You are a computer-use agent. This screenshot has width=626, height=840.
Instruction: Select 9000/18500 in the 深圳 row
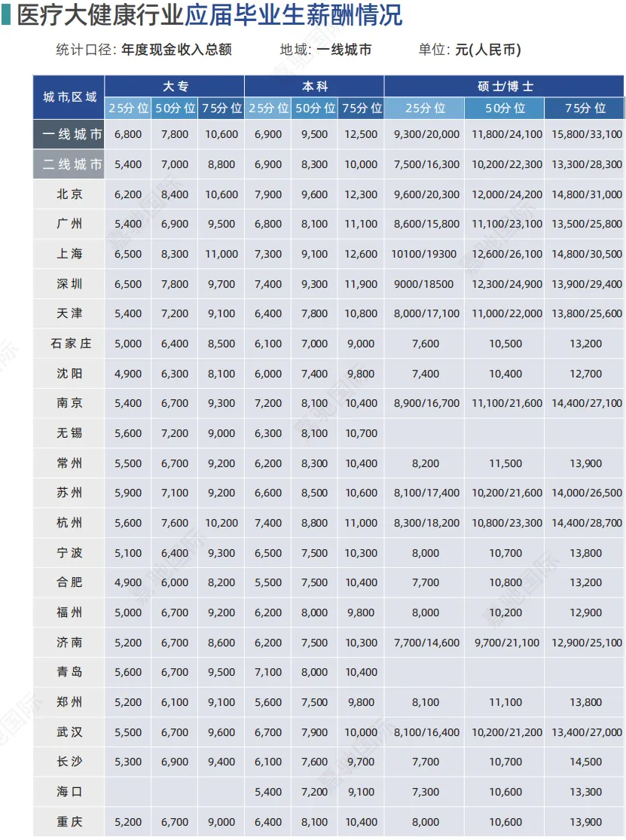point(423,284)
